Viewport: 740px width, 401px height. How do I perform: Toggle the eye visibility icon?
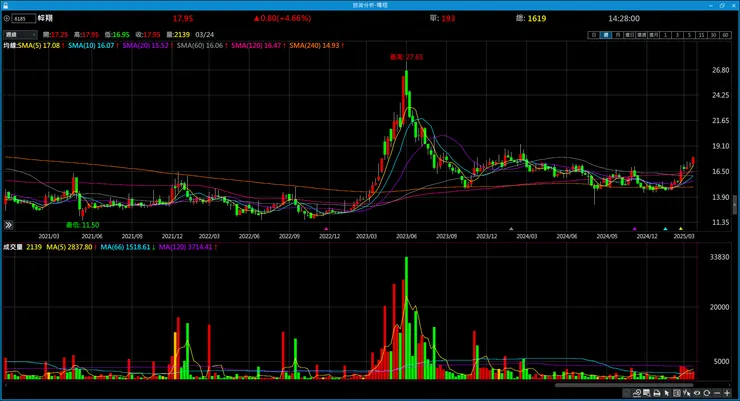click(697, 393)
